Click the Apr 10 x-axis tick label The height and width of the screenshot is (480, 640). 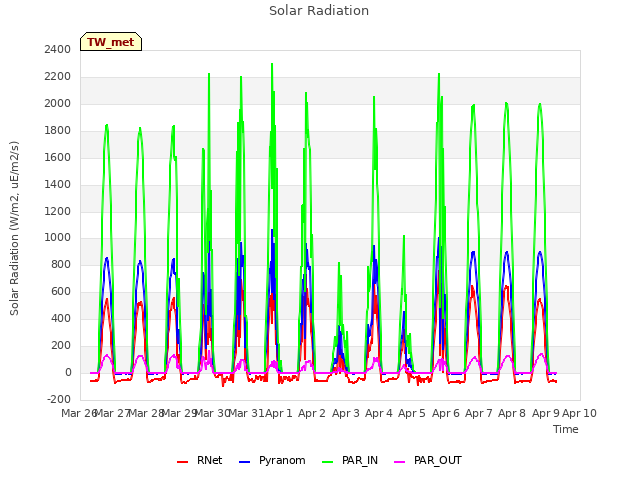[x=579, y=413]
